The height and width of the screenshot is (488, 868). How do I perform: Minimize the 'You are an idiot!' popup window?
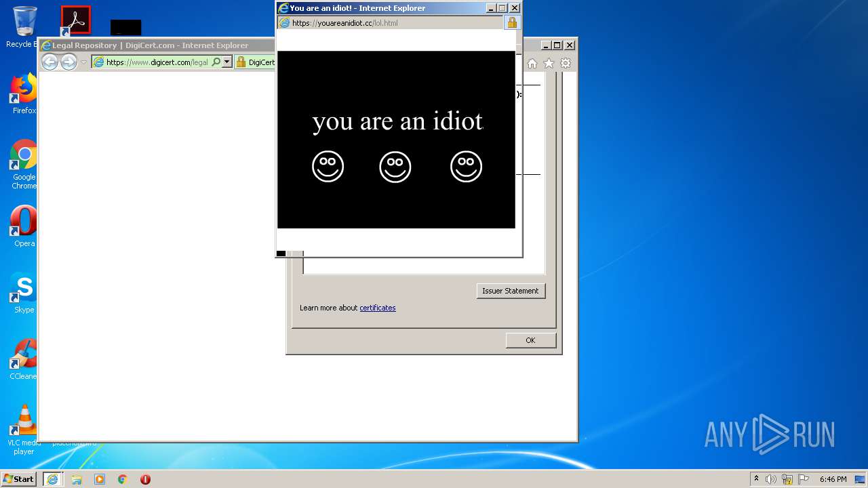[491, 8]
